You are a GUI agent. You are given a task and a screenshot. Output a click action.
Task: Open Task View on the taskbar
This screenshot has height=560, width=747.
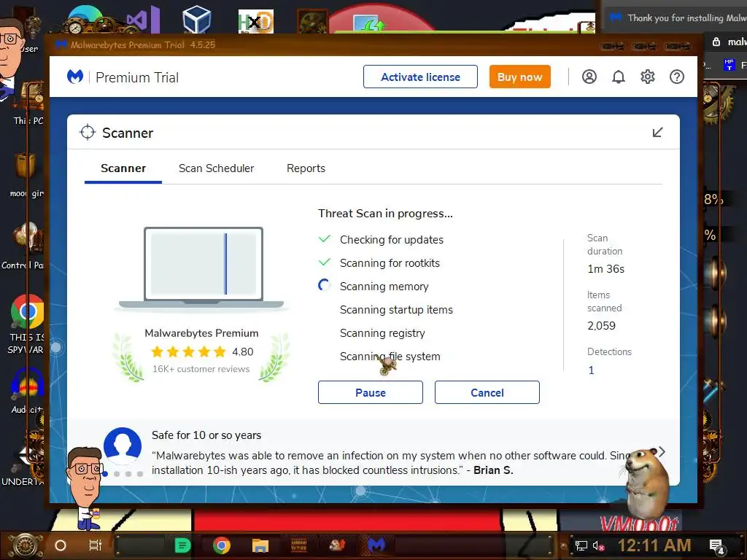(x=96, y=545)
